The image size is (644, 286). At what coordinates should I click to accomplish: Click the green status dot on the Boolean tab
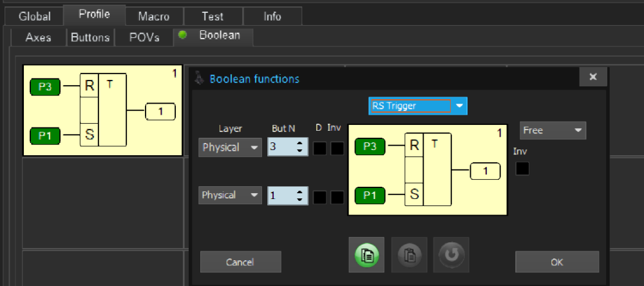182,35
